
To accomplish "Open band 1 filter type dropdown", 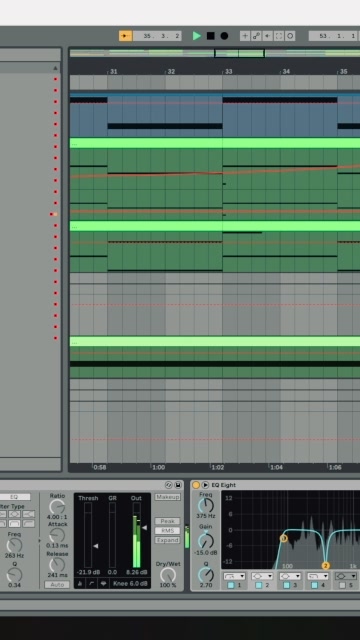I will 234,576.
